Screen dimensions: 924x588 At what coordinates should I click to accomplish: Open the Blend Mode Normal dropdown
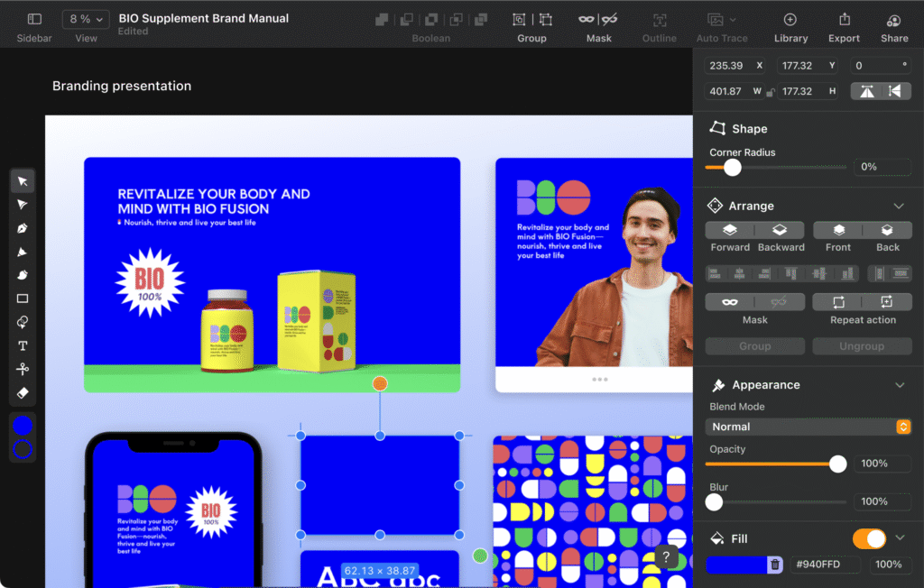pos(808,427)
